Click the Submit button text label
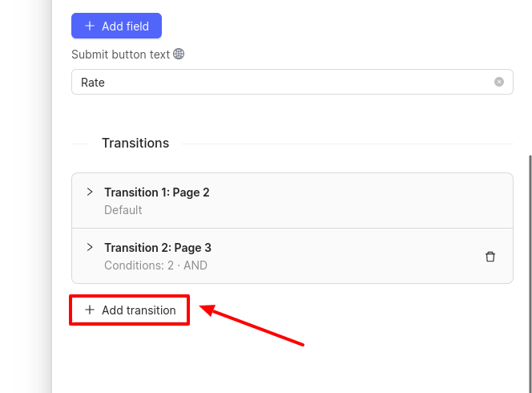The width and height of the screenshot is (532, 393). click(x=120, y=55)
